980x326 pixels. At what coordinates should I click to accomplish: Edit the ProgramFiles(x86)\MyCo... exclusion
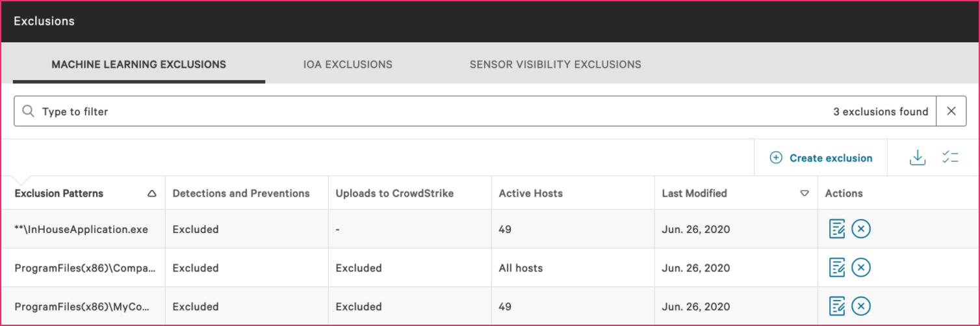coord(837,306)
